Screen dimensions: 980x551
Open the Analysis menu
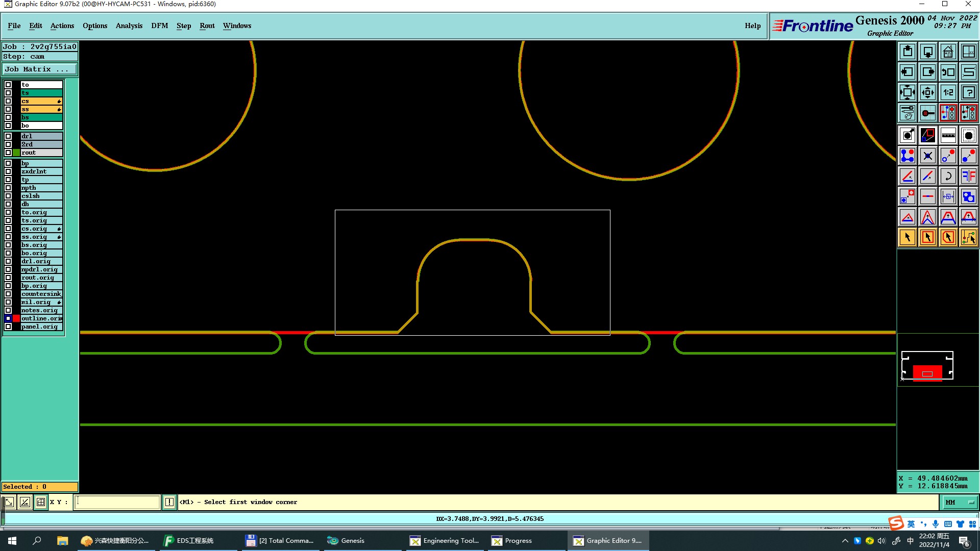(x=129, y=26)
